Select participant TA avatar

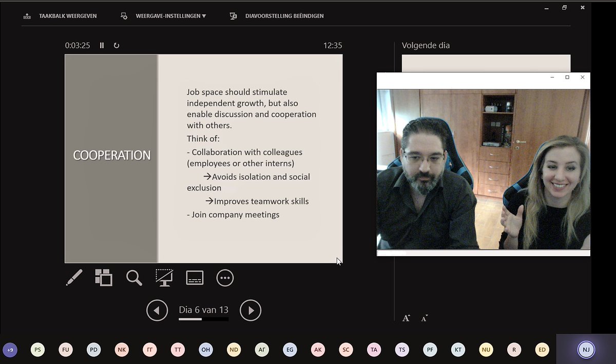coord(374,350)
